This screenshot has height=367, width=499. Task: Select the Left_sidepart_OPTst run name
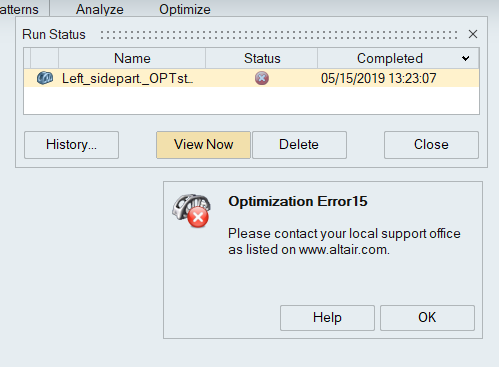coord(127,79)
